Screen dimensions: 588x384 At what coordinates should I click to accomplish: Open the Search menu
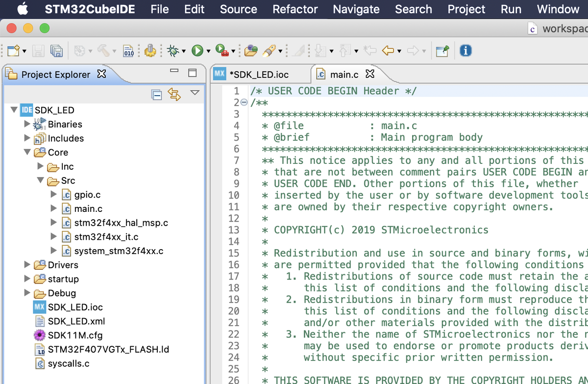pyautogui.click(x=414, y=9)
